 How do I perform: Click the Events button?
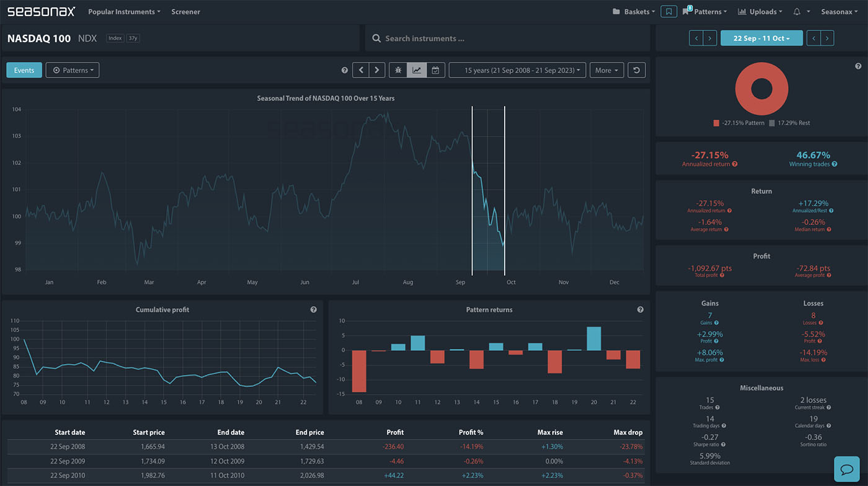(24, 70)
